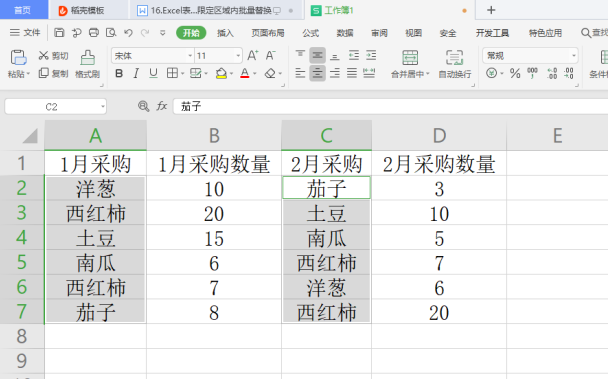Expand the 粘贴 paste options arrow
This screenshot has width=610, height=384.
point(28,74)
